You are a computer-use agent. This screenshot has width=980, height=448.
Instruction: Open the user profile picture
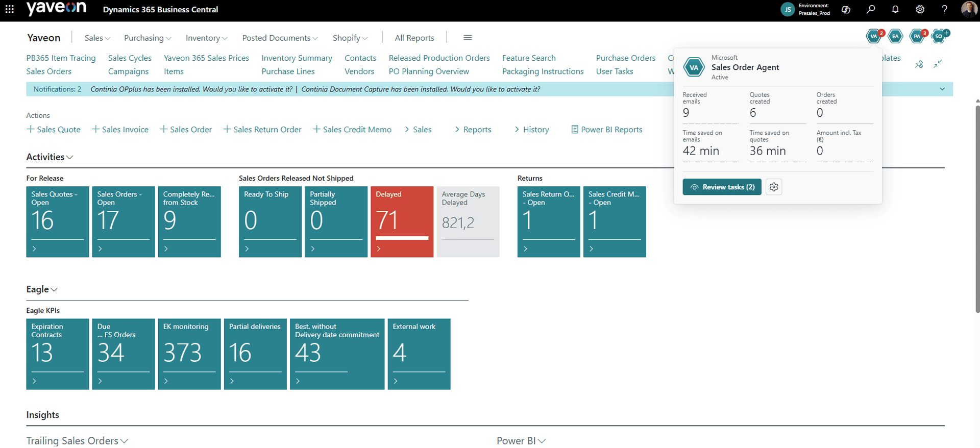(969, 9)
